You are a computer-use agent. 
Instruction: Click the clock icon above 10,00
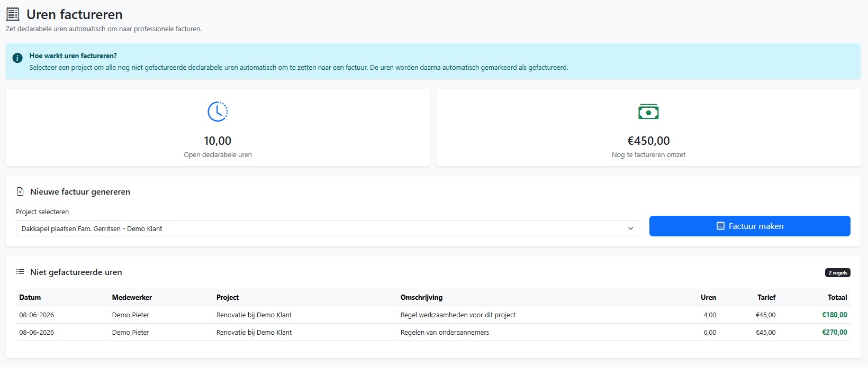pos(218,112)
